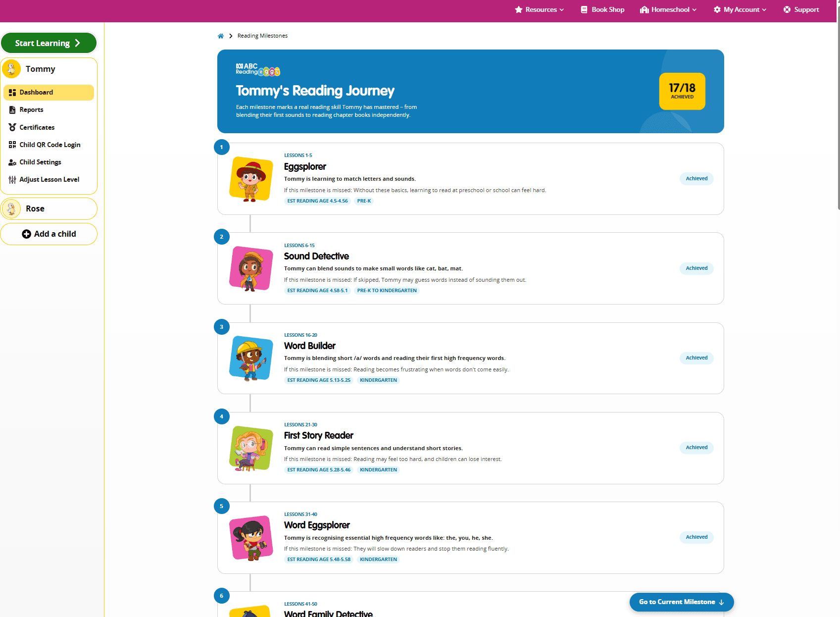Open Child QR Code Login
The image size is (840, 617).
[x=49, y=145]
